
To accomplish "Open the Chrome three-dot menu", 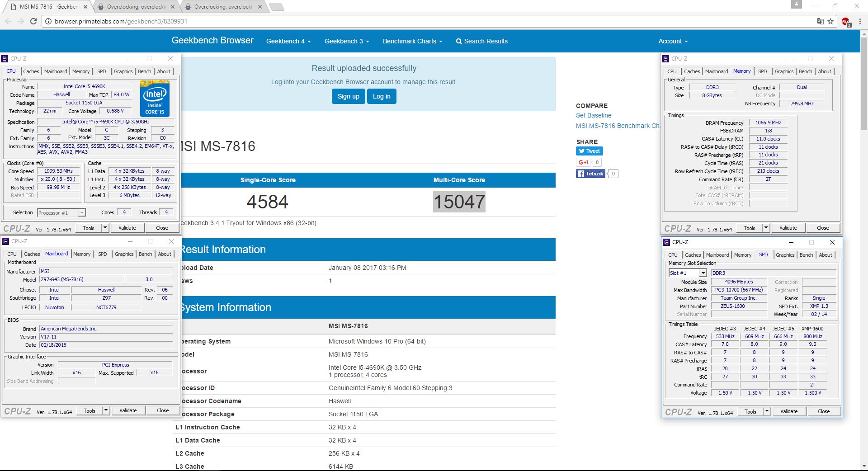I will tap(860, 21).
